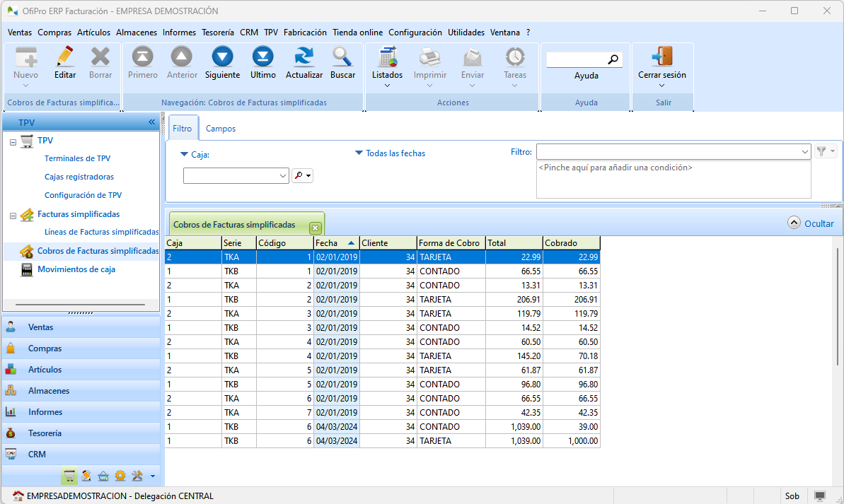Go to next record with Siguiente
The image size is (844, 504).
(222, 57)
